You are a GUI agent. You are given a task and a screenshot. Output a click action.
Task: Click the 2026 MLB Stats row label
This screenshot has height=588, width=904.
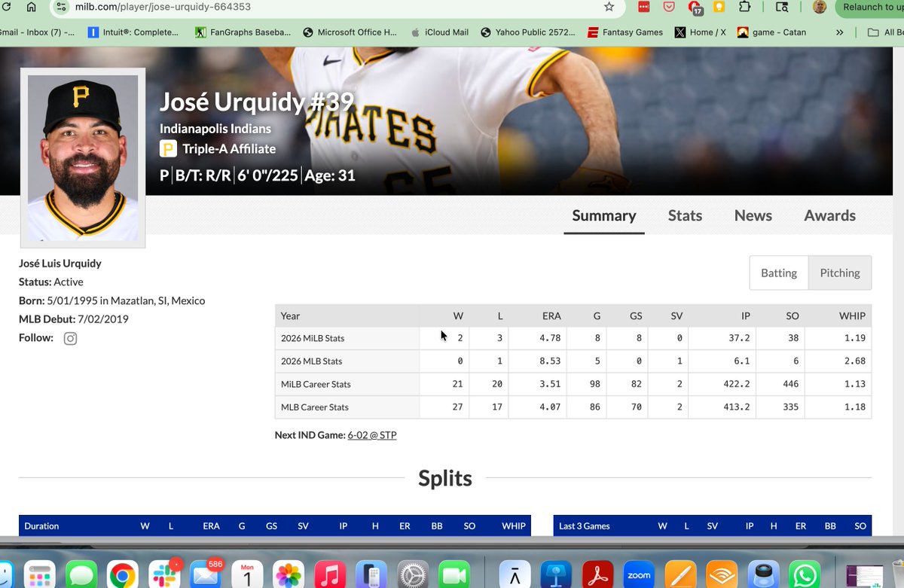click(x=311, y=361)
